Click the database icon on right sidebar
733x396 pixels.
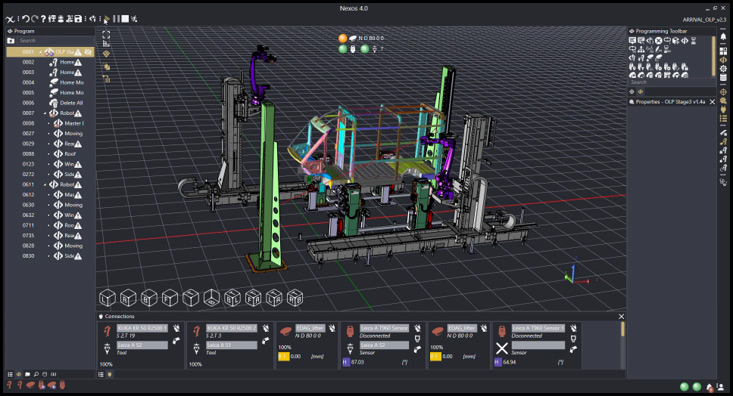point(723,78)
